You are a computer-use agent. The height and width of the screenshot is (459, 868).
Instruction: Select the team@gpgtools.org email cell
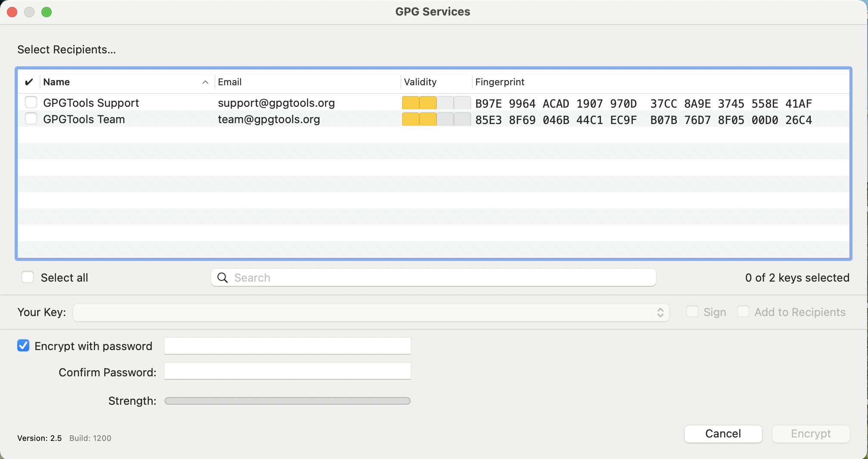click(269, 119)
